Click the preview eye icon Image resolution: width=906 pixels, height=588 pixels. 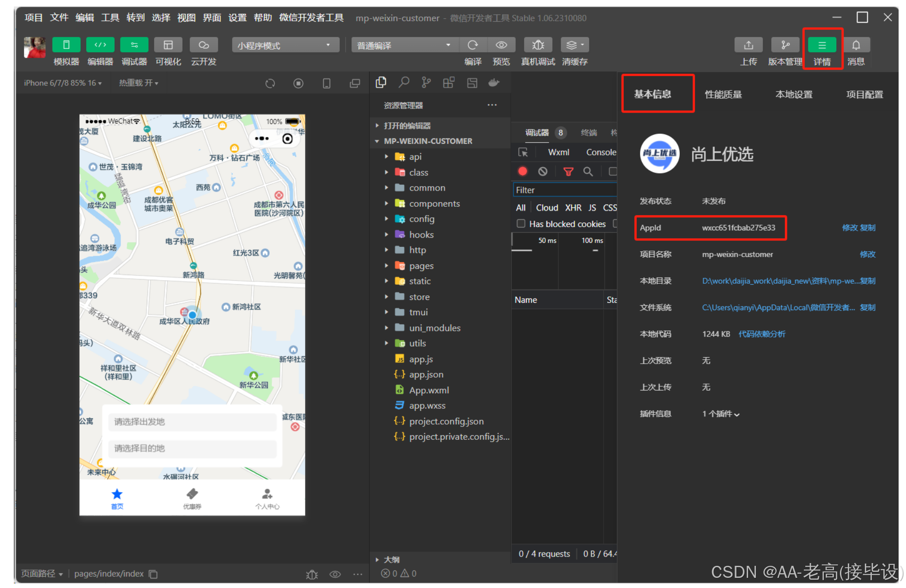coord(501,45)
